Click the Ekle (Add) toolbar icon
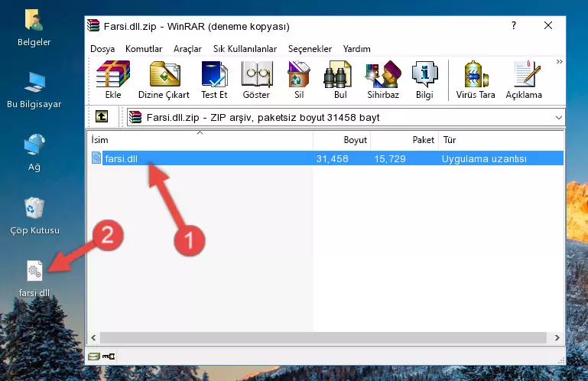The height and width of the screenshot is (381, 588). coord(113,80)
